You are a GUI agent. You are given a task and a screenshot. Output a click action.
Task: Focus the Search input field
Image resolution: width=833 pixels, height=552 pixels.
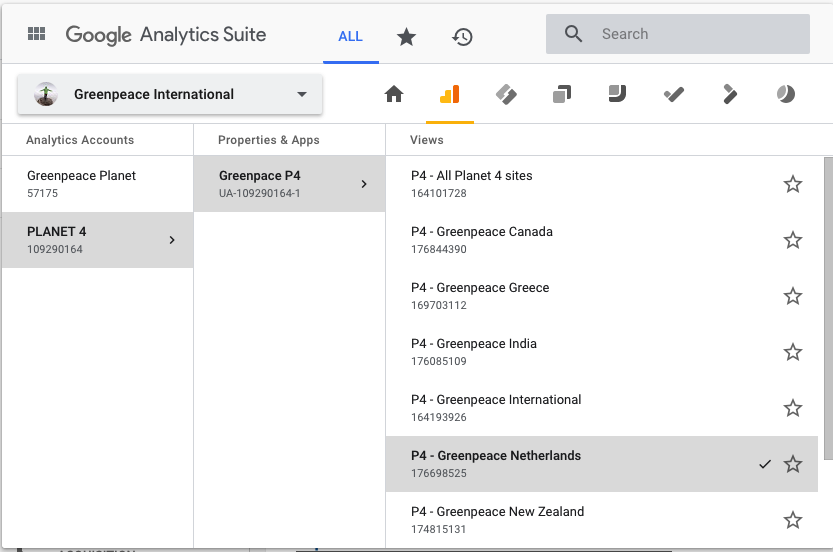678,34
